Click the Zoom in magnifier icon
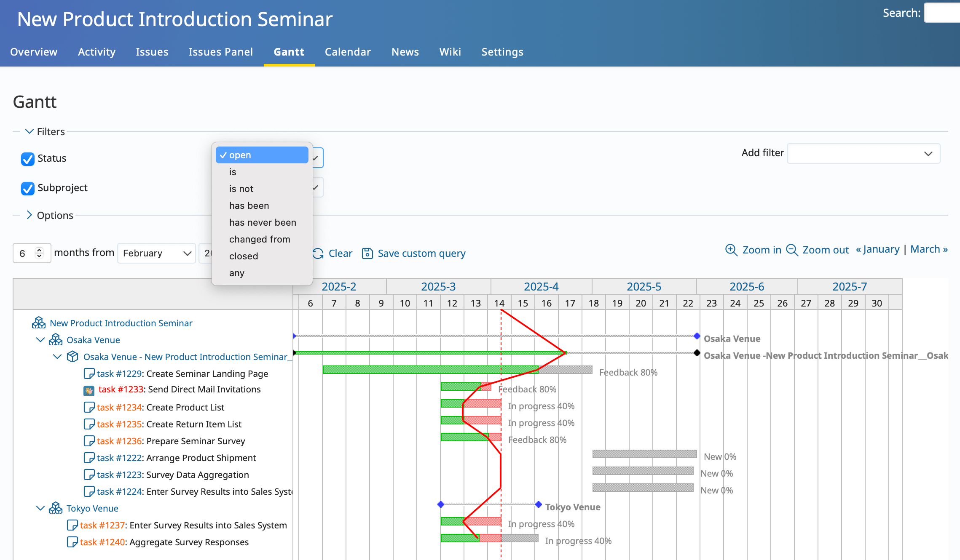Viewport: 960px width, 560px height. (731, 250)
